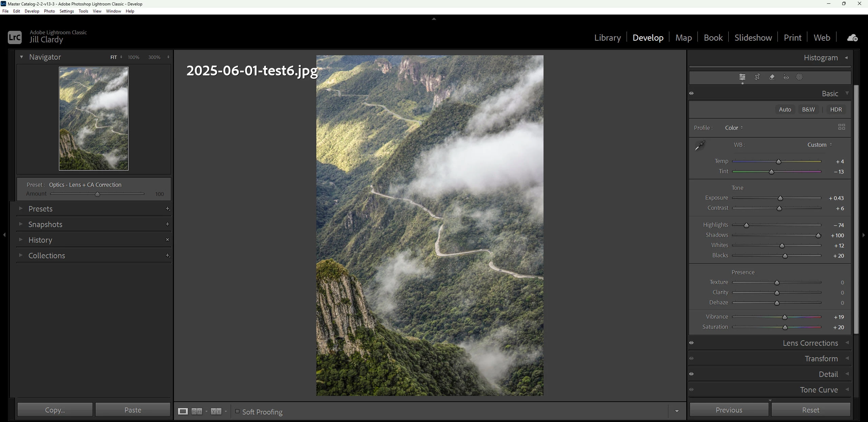Pick the White Balance eyedropper tool
868x422 pixels.
699,146
